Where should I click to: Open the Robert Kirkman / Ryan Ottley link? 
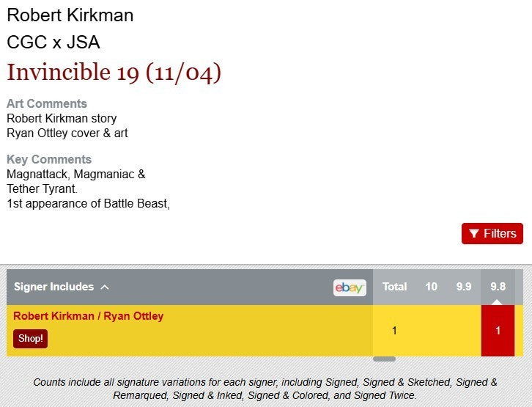pos(89,316)
